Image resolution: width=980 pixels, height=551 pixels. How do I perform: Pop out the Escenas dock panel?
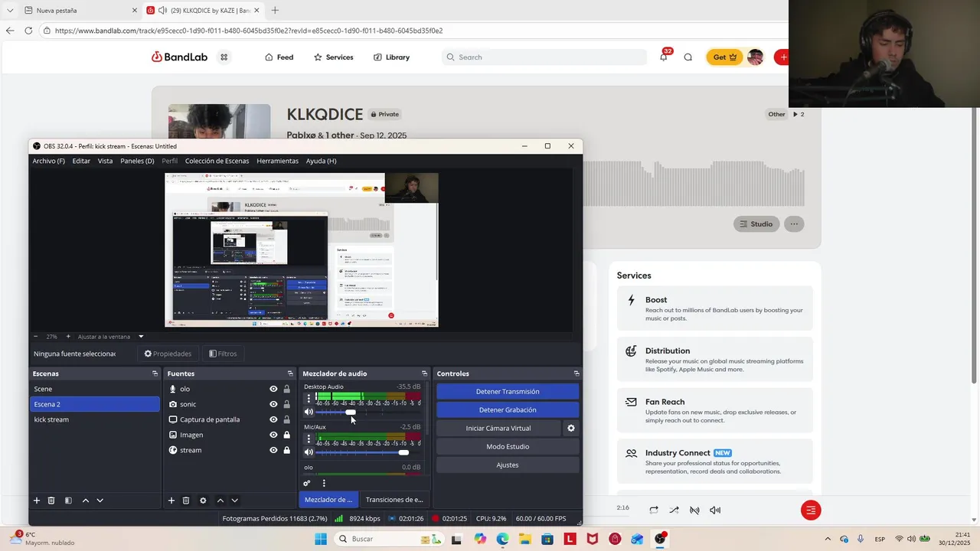(x=155, y=373)
